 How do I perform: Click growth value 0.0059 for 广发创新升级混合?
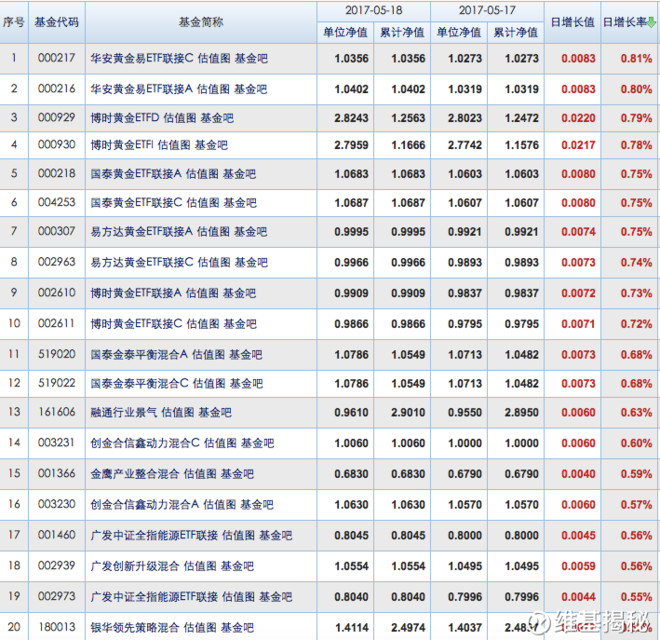pos(578,565)
